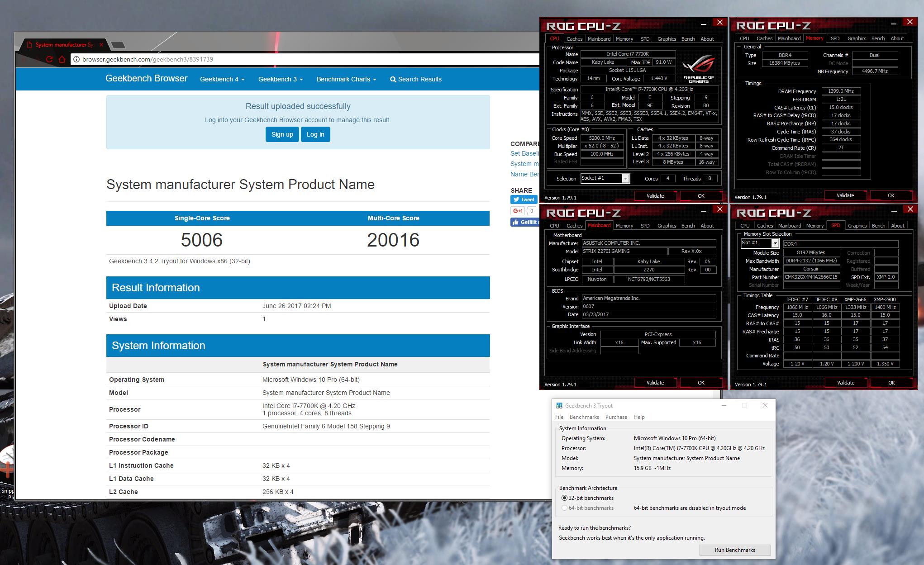924x565 pixels.
Task: Open the Socket #1 selection dropdown
Action: pyautogui.click(x=625, y=179)
